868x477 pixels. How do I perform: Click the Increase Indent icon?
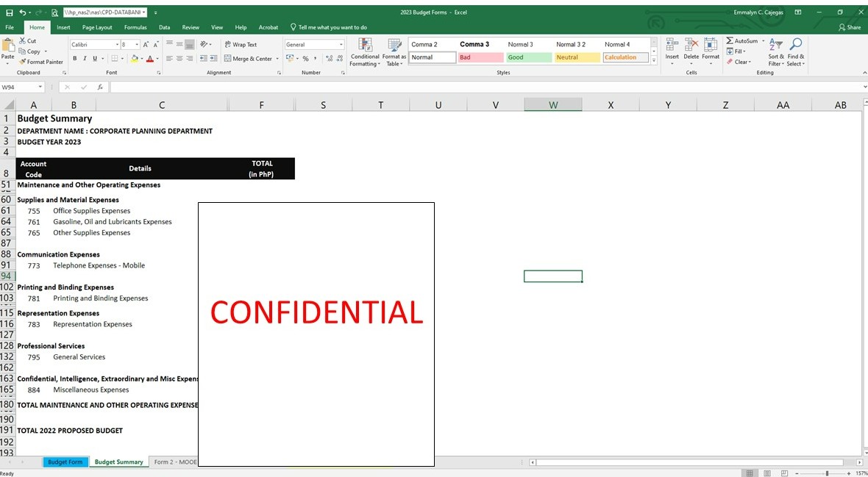(213, 58)
